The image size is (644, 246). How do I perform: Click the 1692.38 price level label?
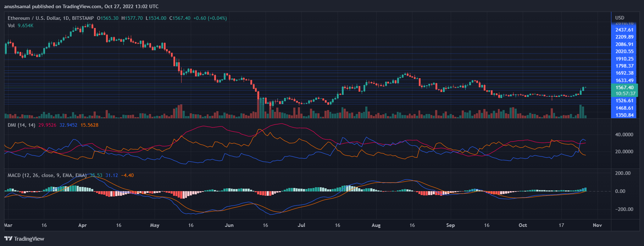pos(624,73)
